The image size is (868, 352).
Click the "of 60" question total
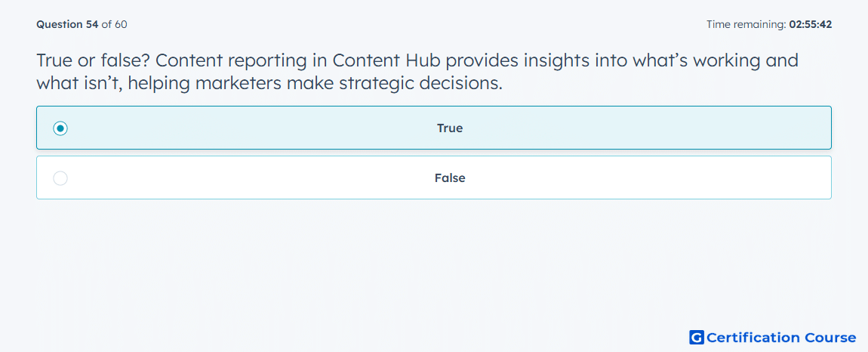pyautogui.click(x=115, y=24)
